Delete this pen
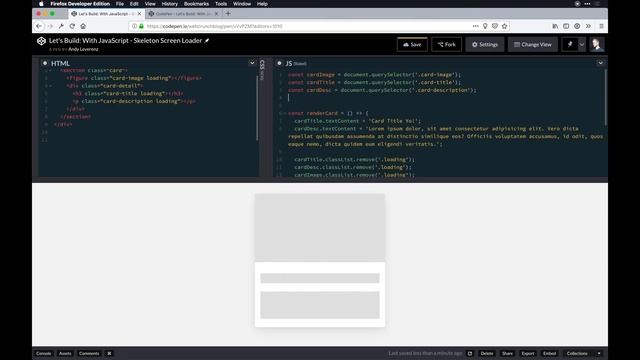The height and width of the screenshot is (360, 640). [487, 353]
